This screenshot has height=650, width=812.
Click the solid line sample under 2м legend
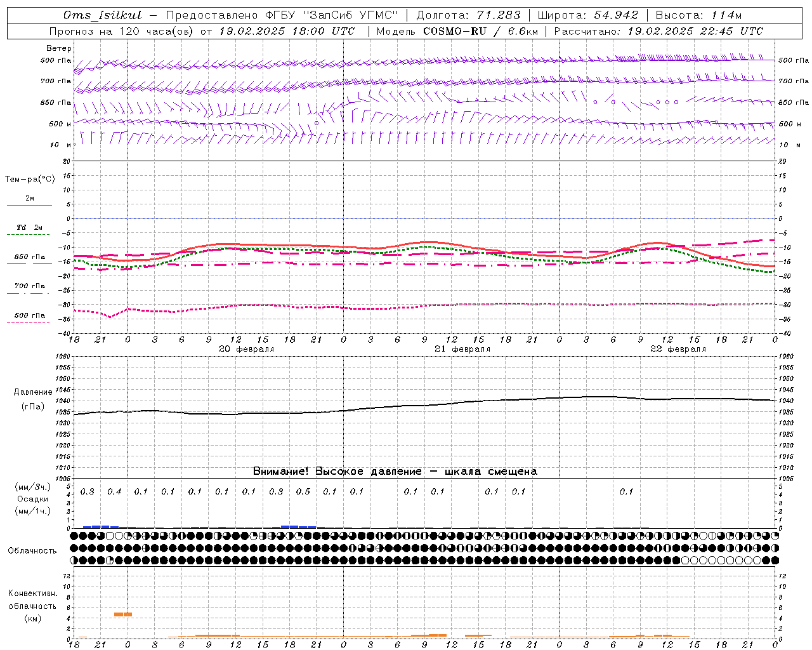29,205
